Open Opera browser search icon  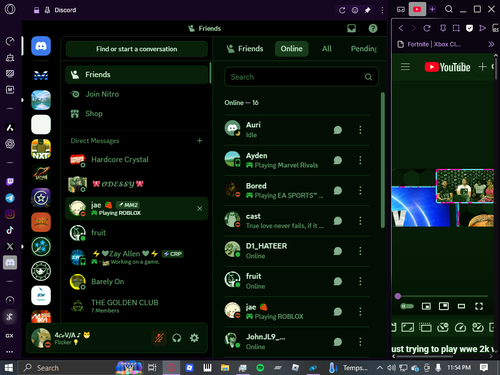coord(449,9)
